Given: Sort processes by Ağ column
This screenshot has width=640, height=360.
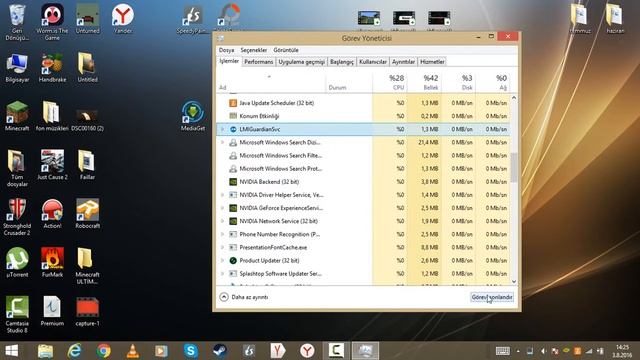Looking at the screenshot, I should point(493,82).
